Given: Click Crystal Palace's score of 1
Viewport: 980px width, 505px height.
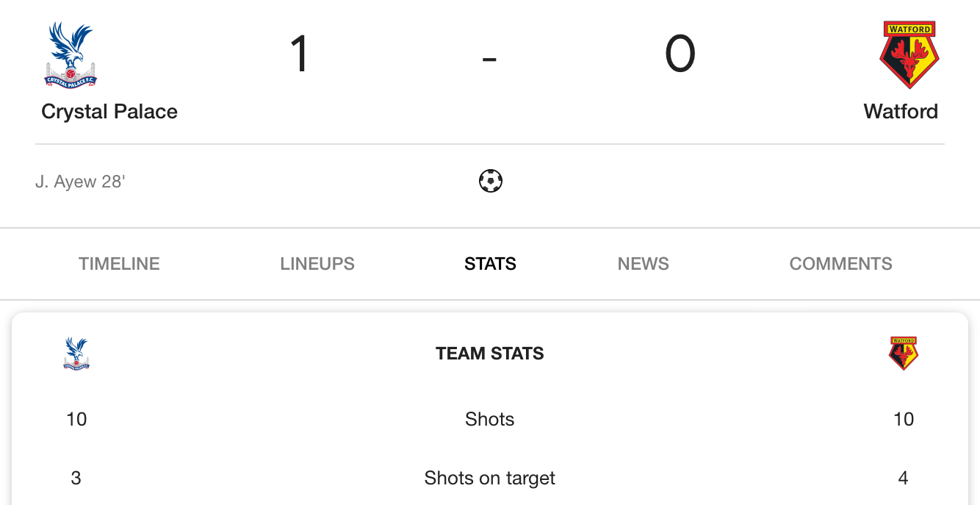Looking at the screenshot, I should (x=299, y=54).
